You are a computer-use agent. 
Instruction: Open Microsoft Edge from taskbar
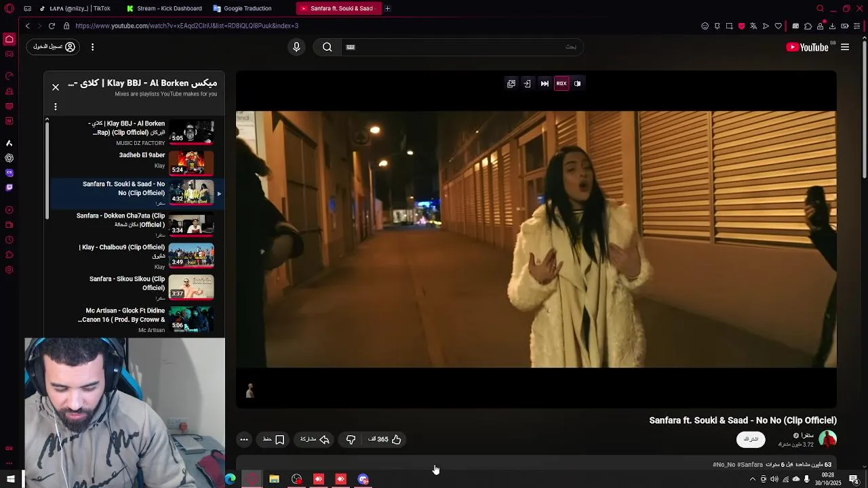[x=231, y=479]
